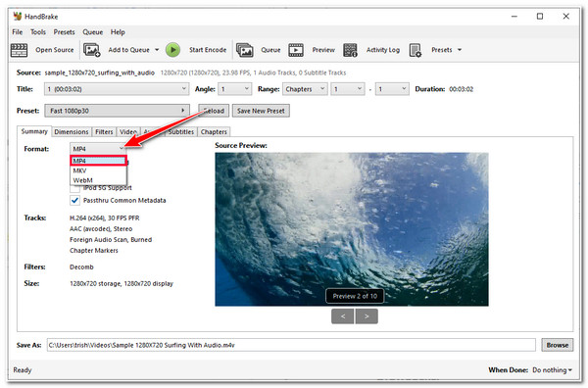Switch to the Dimensions tab
588x388 pixels.
(x=72, y=132)
